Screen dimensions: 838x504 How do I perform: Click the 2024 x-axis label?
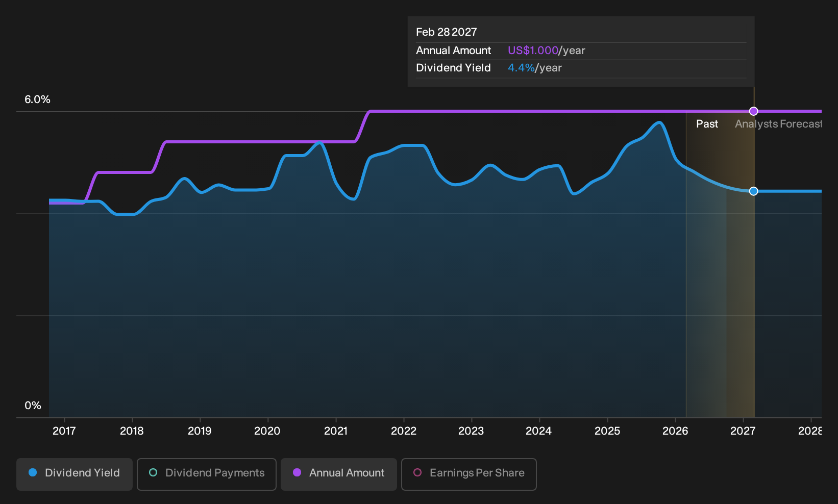(x=539, y=431)
